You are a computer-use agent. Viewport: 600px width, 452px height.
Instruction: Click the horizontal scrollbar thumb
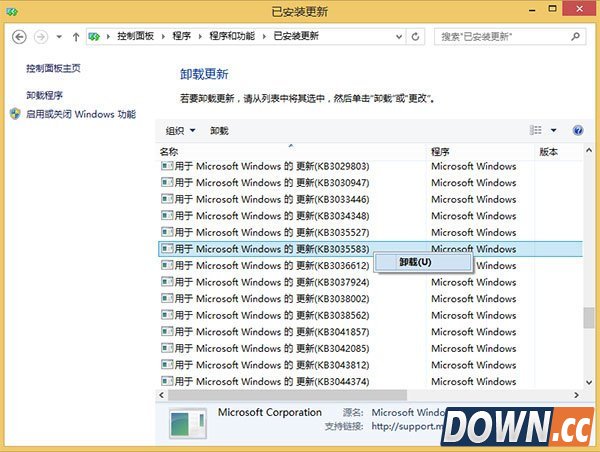pos(287,395)
